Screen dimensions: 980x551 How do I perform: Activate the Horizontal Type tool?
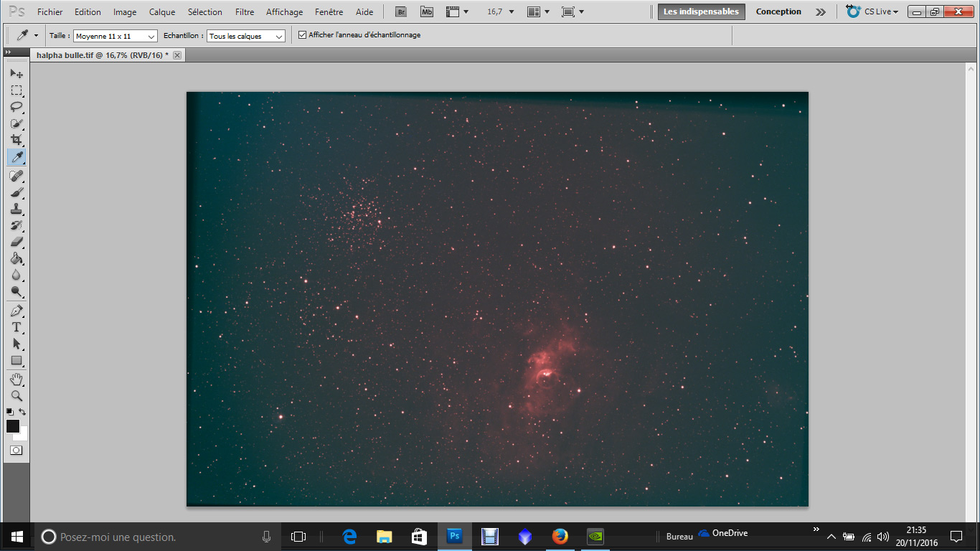17,327
